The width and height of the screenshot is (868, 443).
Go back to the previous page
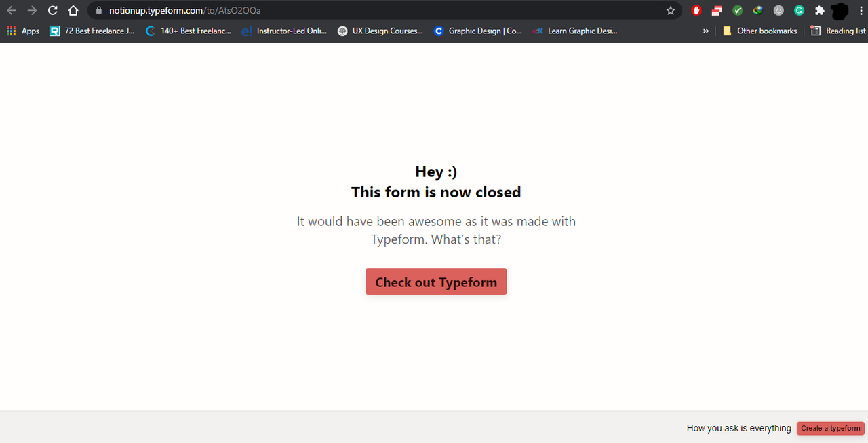point(12,10)
